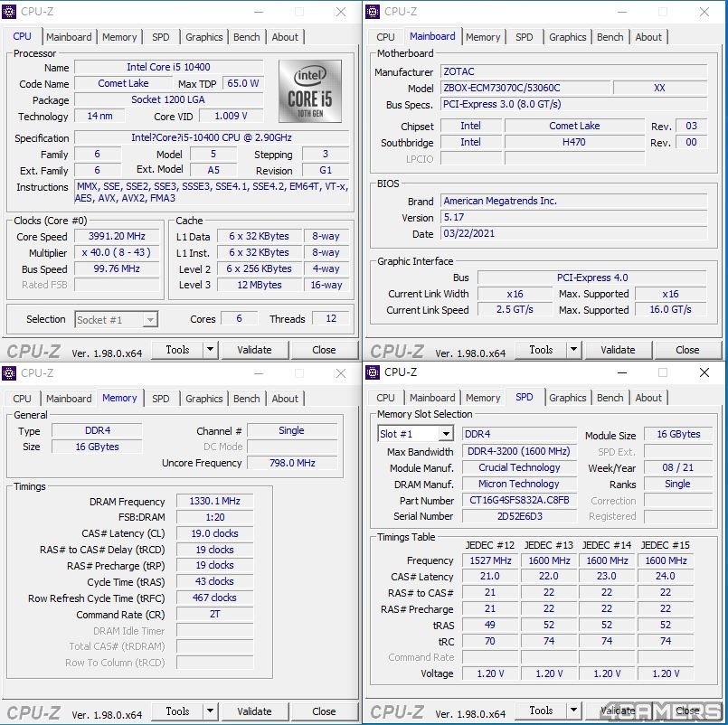The image size is (728, 725).
Task: Open the Tools dropdown arrow in the SPD window
Action: pos(574,711)
